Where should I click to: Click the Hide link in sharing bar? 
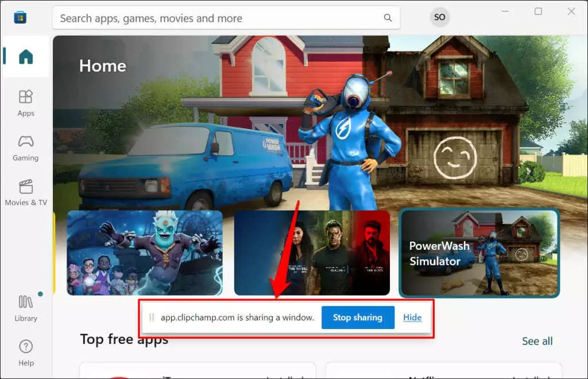[x=412, y=318]
